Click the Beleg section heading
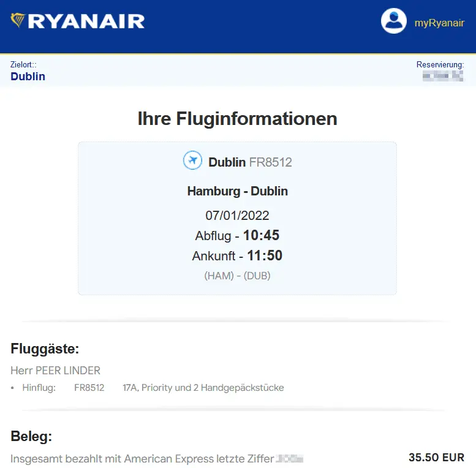 31,437
